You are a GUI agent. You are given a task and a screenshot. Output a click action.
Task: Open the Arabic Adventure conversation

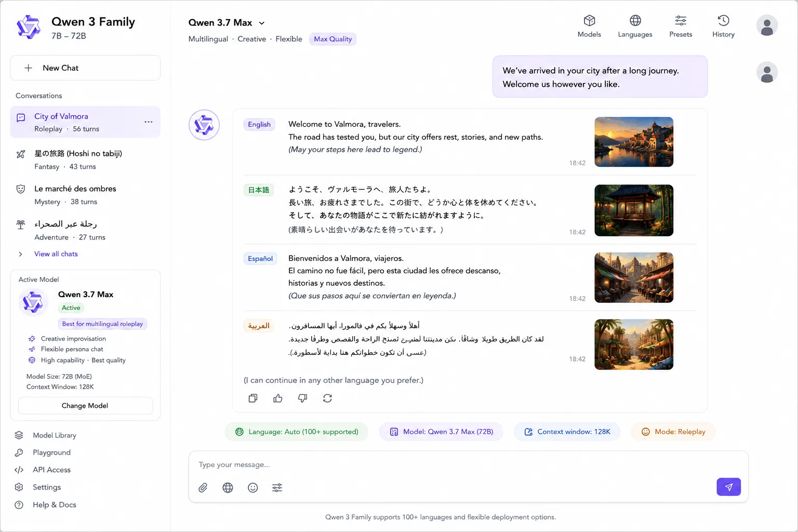click(85, 230)
